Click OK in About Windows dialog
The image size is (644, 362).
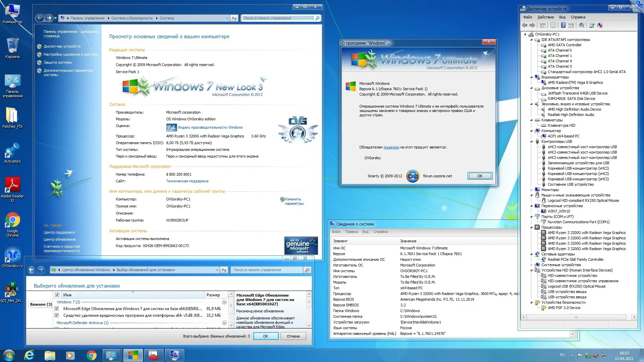point(480,176)
